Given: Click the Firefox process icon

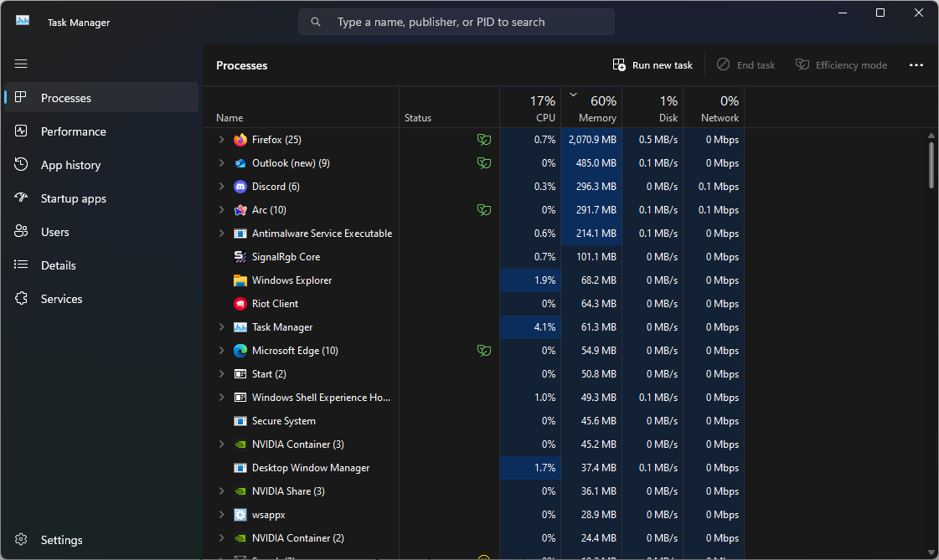Looking at the screenshot, I should (x=240, y=140).
